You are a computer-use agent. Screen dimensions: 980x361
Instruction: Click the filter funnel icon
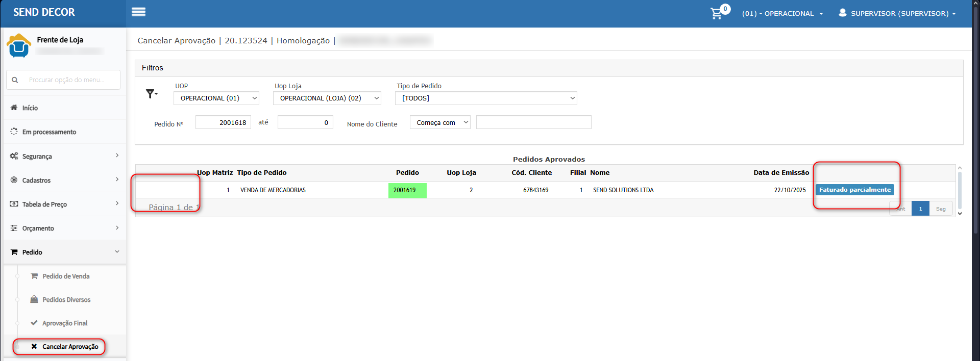pos(151,94)
